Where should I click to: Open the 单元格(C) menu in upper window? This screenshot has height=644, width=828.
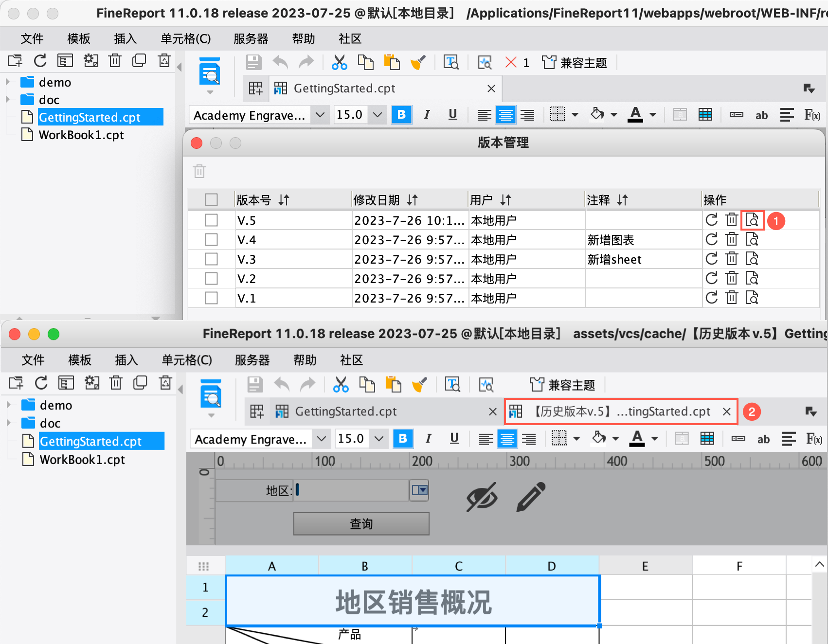186,38
